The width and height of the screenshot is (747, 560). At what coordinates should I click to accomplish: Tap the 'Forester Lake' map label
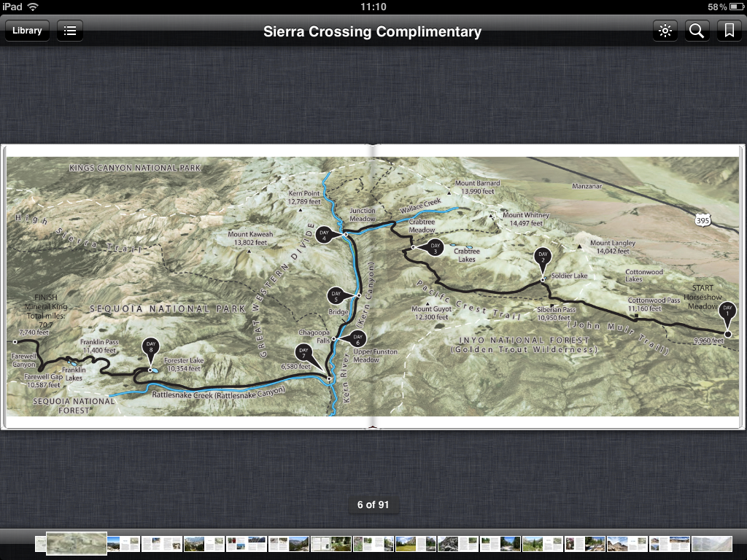point(183,360)
